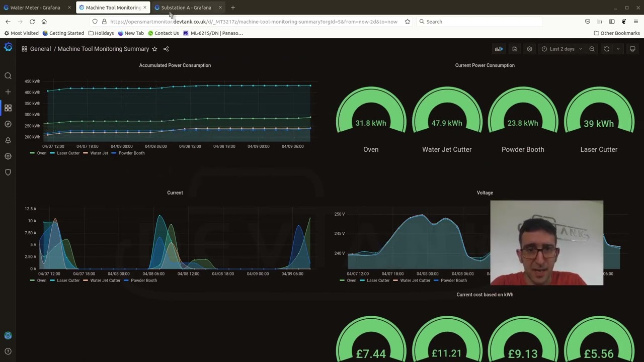Click Machine Tool Monitoring Summary breadcrumb title
This screenshot has height=362, width=644.
point(103,49)
